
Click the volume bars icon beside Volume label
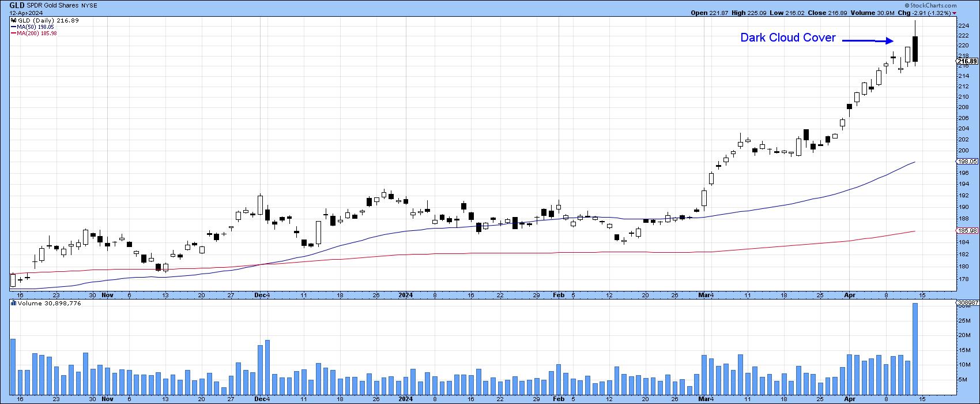(12, 303)
